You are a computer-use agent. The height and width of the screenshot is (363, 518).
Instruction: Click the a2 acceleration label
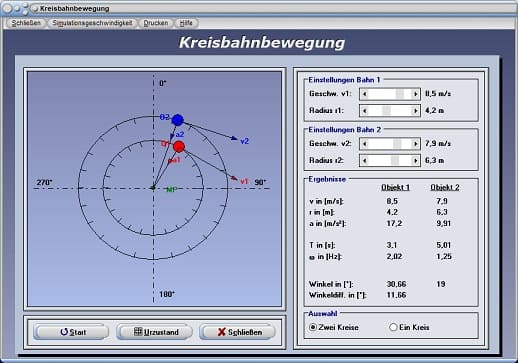point(180,134)
